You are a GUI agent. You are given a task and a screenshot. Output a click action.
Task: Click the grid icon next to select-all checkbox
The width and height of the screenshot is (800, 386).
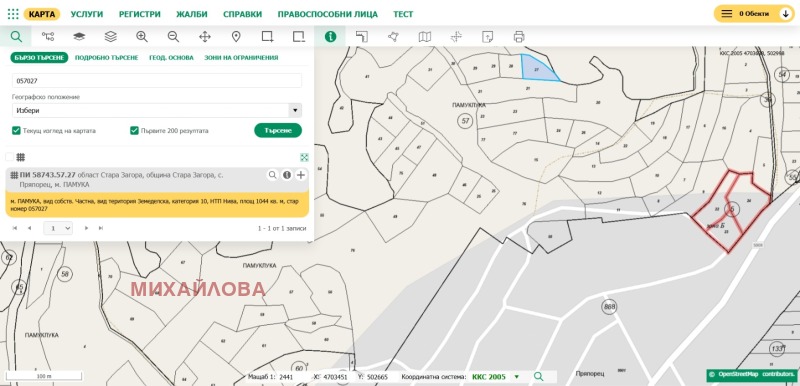click(x=20, y=157)
